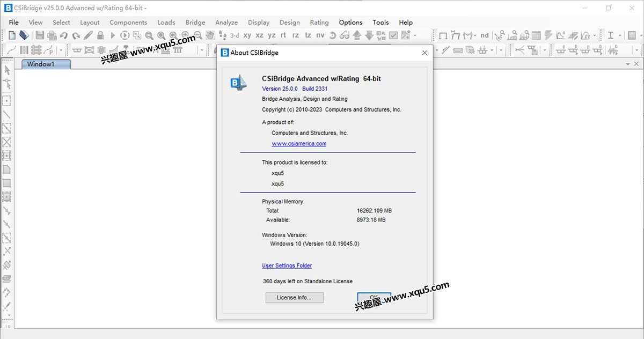Click the New Model icon in toolbar

(x=12, y=35)
